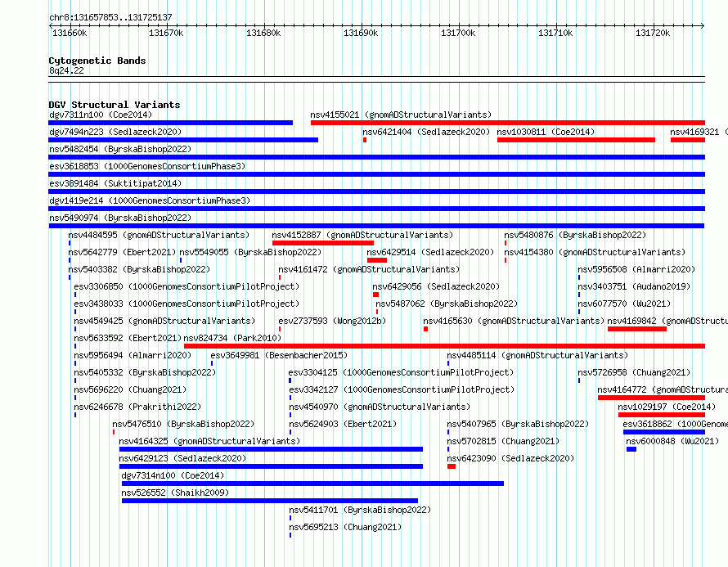Click nsv5403382 (ByrskaBishop2022) label
Screen dimensions: 728x567
[139, 269]
